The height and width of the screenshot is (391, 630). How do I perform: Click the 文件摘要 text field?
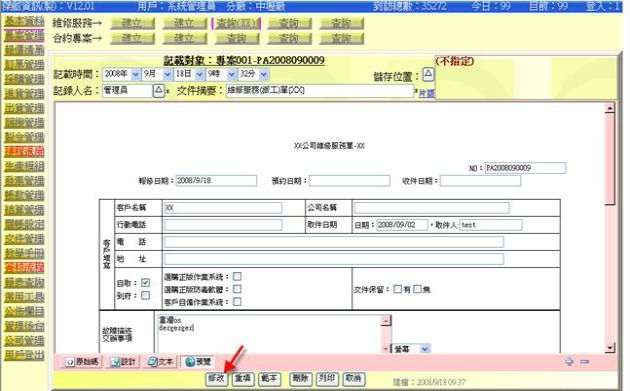click(319, 91)
